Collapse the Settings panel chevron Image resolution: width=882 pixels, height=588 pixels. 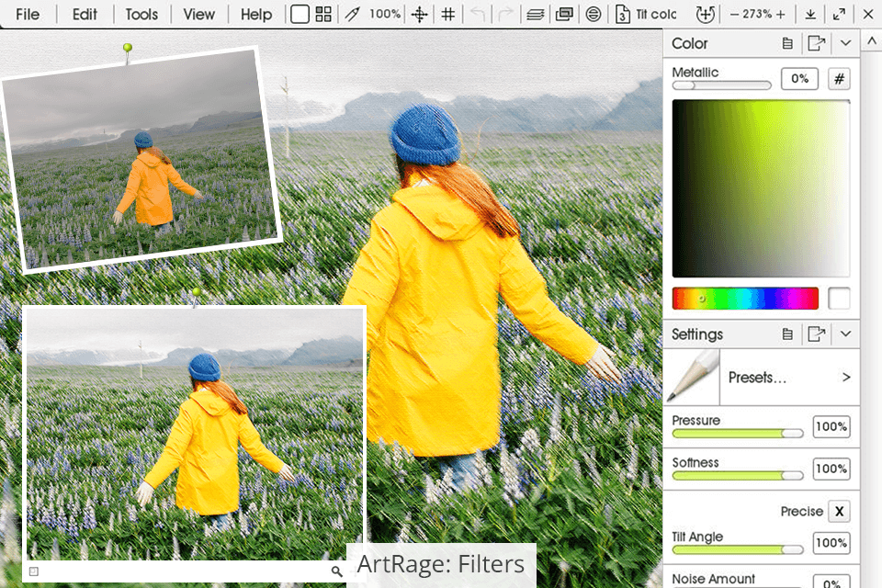coord(845,334)
